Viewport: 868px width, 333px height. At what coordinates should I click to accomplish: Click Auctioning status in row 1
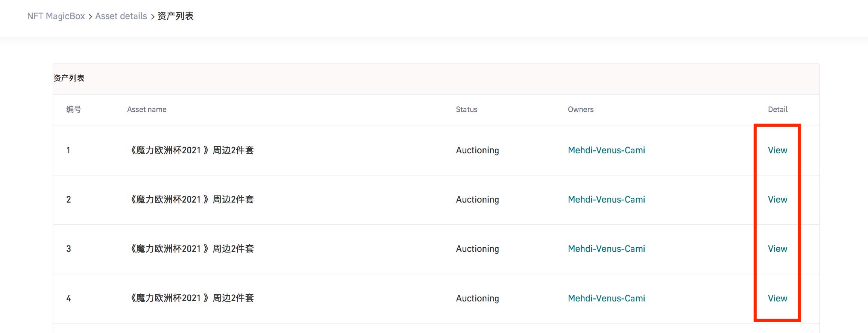coord(477,150)
